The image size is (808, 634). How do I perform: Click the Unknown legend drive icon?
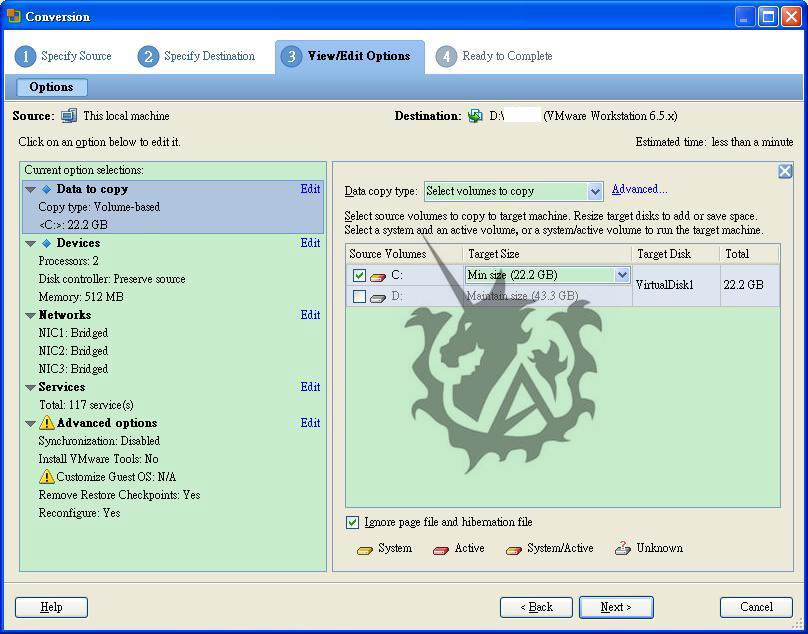pos(623,548)
